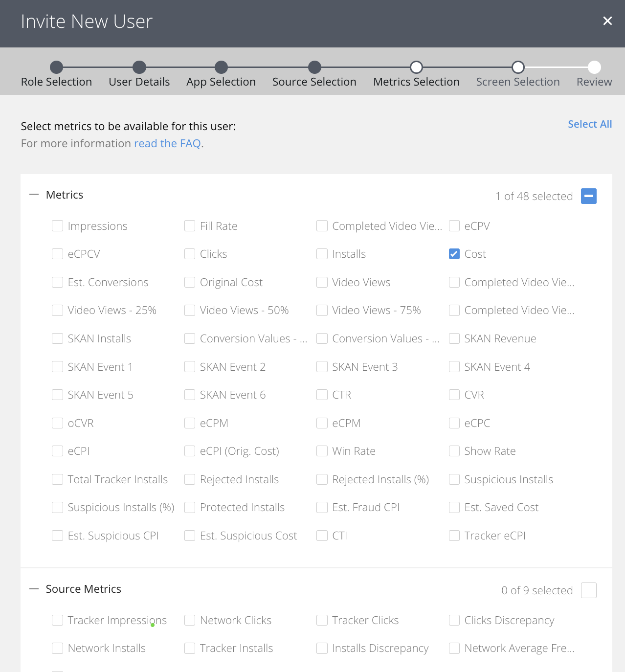Close the Invite New User dialog
Image resolution: width=625 pixels, height=672 pixels.
coord(607,21)
